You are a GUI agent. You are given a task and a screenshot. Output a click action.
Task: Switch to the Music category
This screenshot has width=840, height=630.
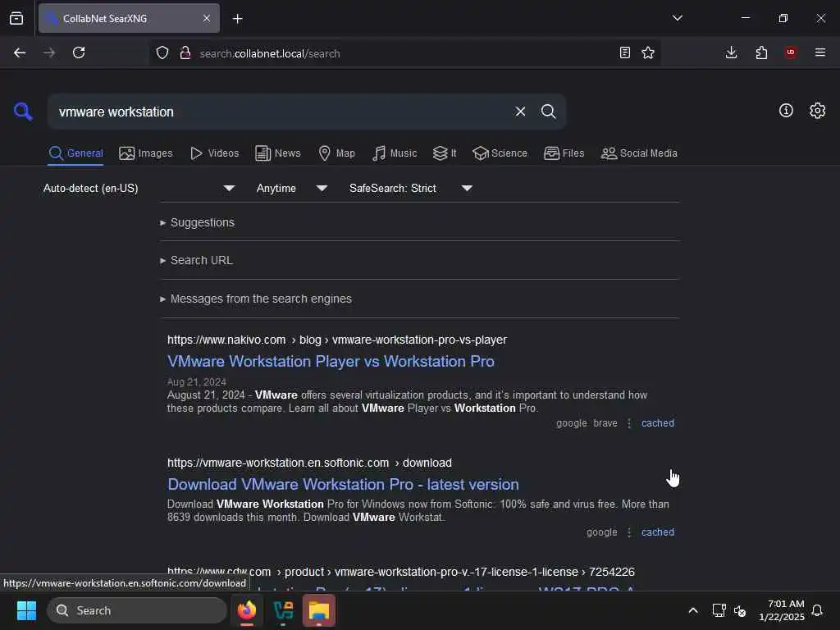coord(395,153)
